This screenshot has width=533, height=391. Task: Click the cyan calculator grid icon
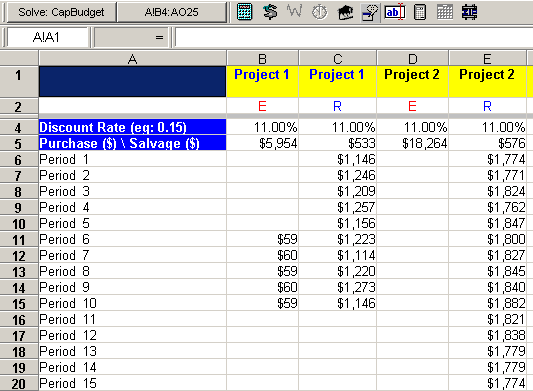tap(244, 12)
